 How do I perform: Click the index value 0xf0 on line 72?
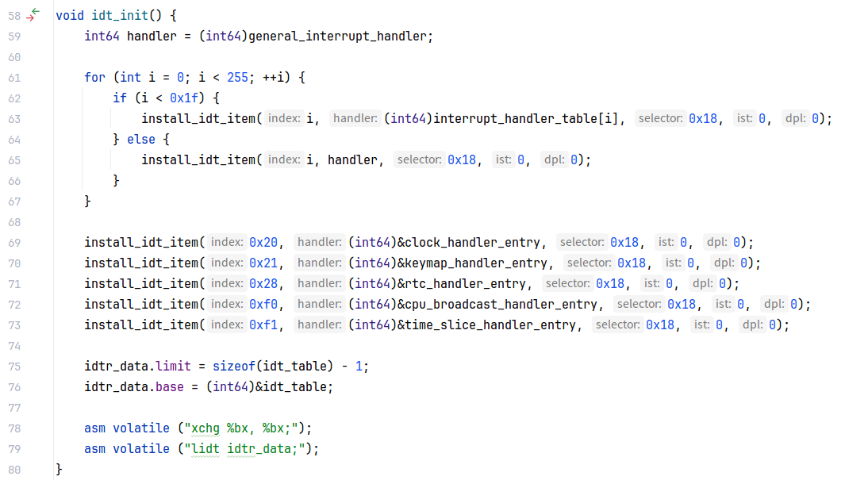click(x=263, y=305)
